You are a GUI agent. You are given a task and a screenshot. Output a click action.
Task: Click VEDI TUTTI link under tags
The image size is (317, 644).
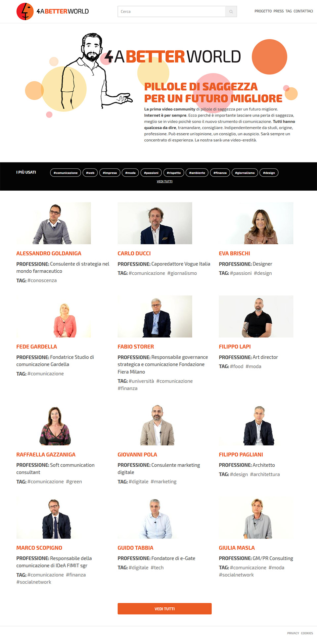164,181
